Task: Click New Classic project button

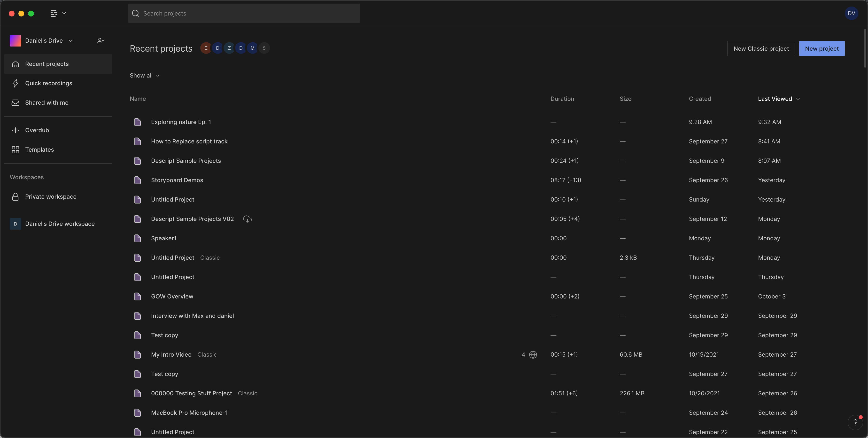Action: pyautogui.click(x=761, y=48)
